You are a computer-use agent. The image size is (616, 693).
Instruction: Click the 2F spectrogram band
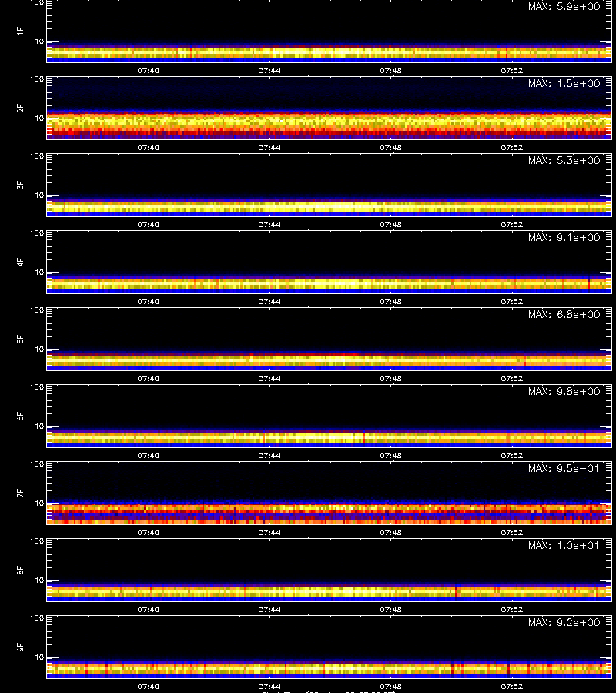point(329,125)
